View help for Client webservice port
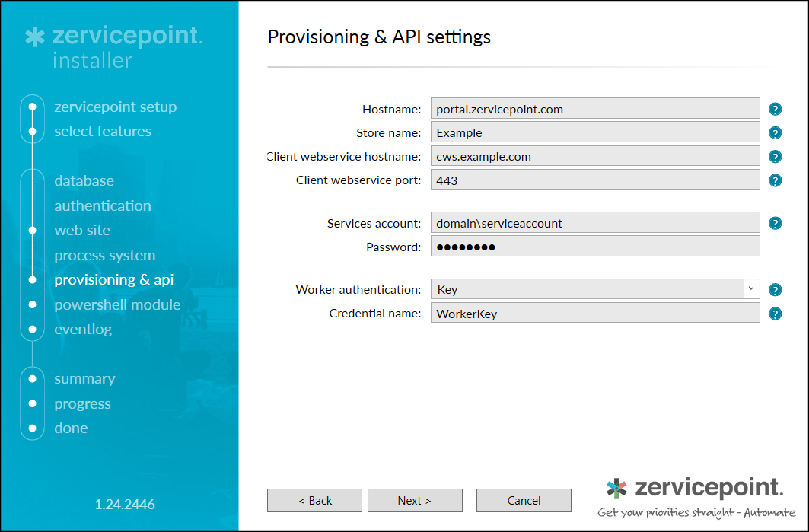Image resolution: width=809 pixels, height=532 pixels. pyautogui.click(x=775, y=180)
